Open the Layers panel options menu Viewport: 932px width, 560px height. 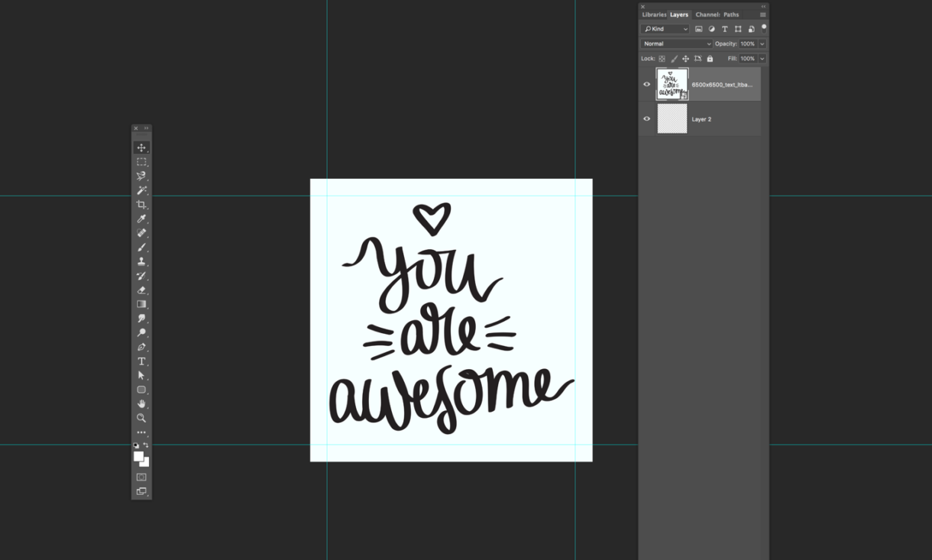click(762, 15)
